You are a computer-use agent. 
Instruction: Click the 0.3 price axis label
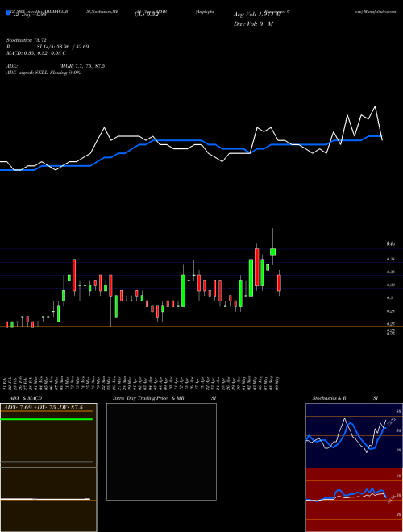click(390, 298)
